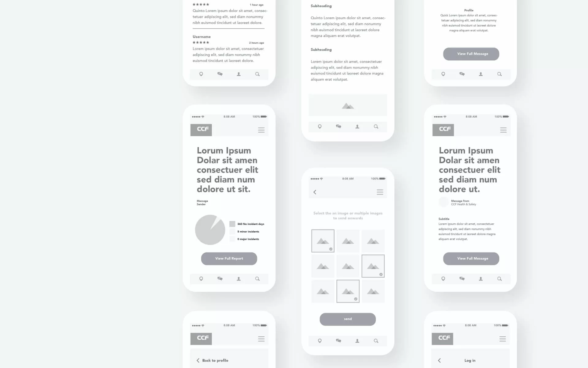Tap the location pin icon in nav bar
The width and height of the screenshot is (588, 368).
[x=201, y=279]
